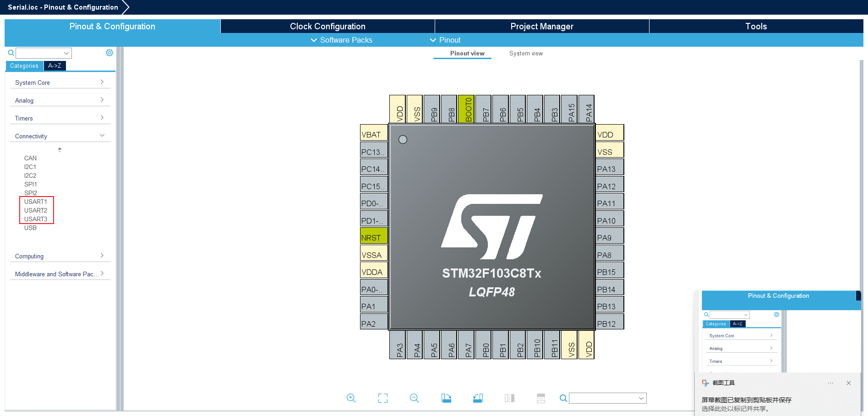Click the horizontal split view icon
This screenshot has height=416, width=868.
541,398
